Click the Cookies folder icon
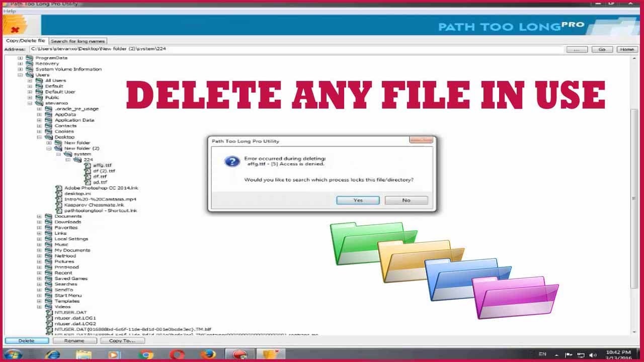This screenshot has height=362, width=644. click(x=49, y=131)
